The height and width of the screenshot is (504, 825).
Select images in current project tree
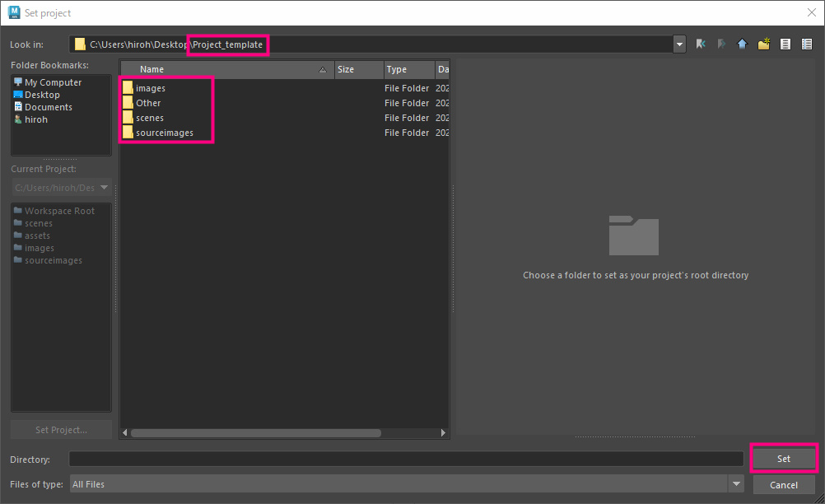coord(35,248)
